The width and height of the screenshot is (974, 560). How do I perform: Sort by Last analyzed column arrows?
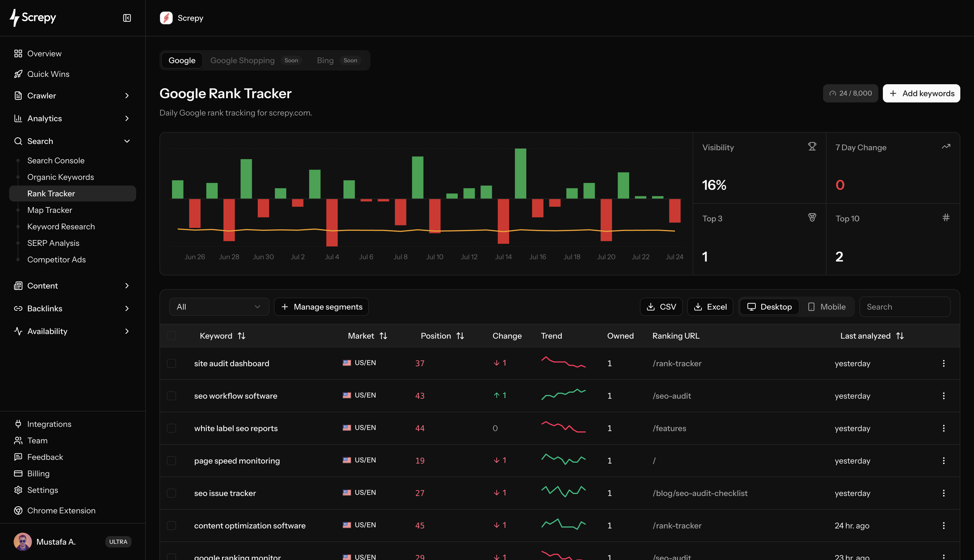point(900,336)
